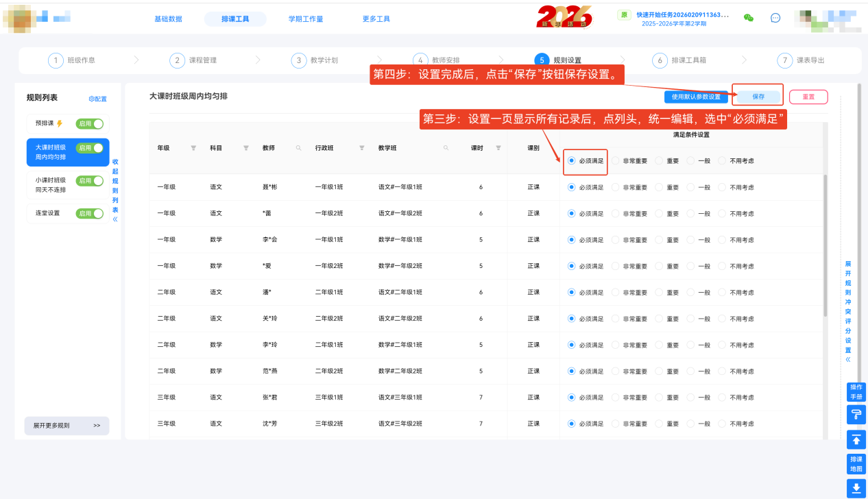The width and height of the screenshot is (868, 499).
Task: Open the 课时 column filter
Action: click(x=498, y=148)
